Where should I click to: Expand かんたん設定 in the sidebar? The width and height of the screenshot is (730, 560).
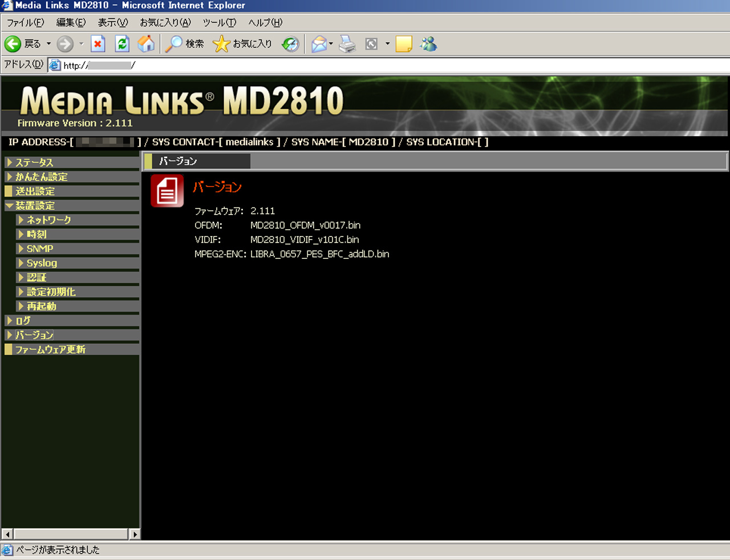[72, 177]
